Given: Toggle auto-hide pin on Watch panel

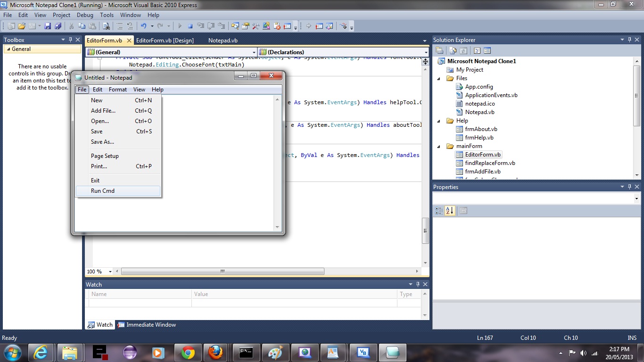Looking at the screenshot, I should pyautogui.click(x=418, y=284).
